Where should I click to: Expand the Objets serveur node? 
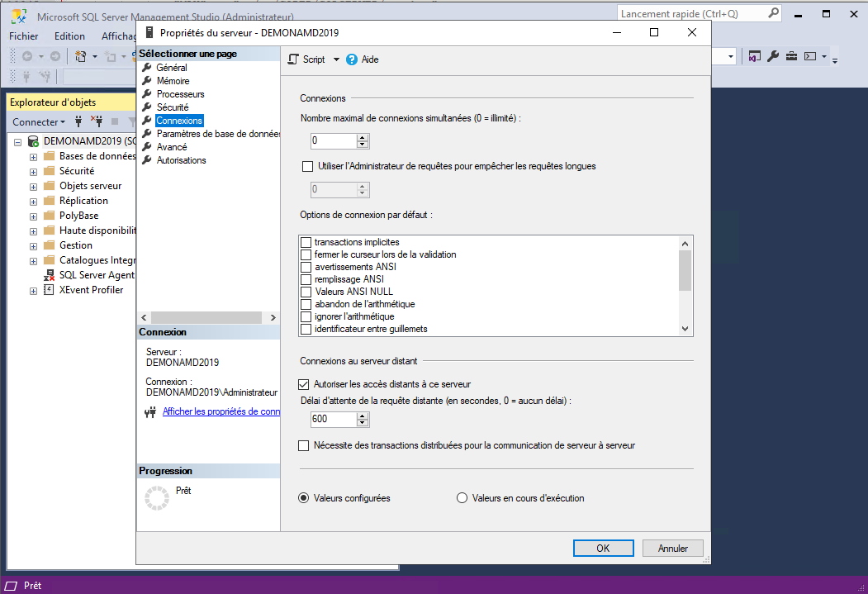click(33, 187)
